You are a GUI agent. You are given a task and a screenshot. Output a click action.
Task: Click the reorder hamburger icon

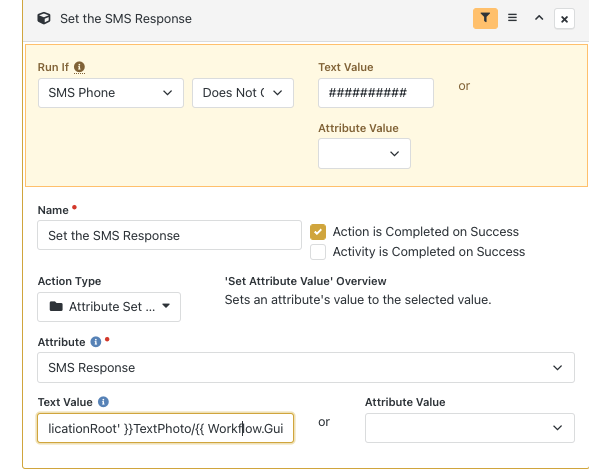[x=512, y=18]
